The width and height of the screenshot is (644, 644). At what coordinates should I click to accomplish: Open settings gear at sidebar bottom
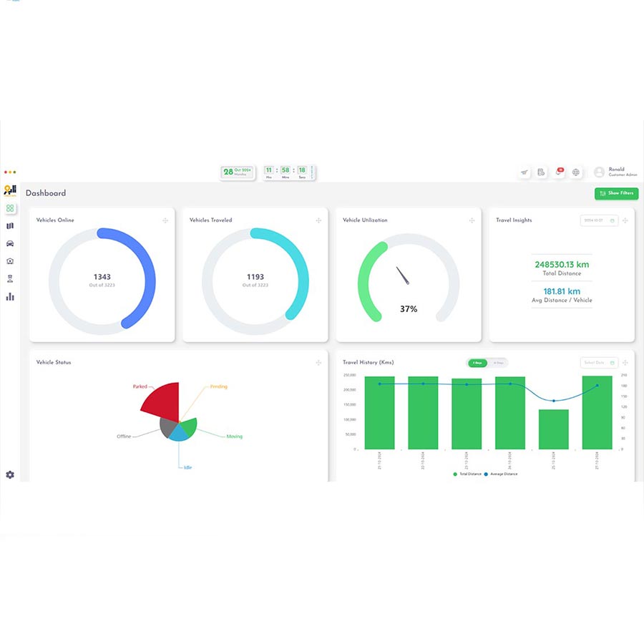click(10, 474)
